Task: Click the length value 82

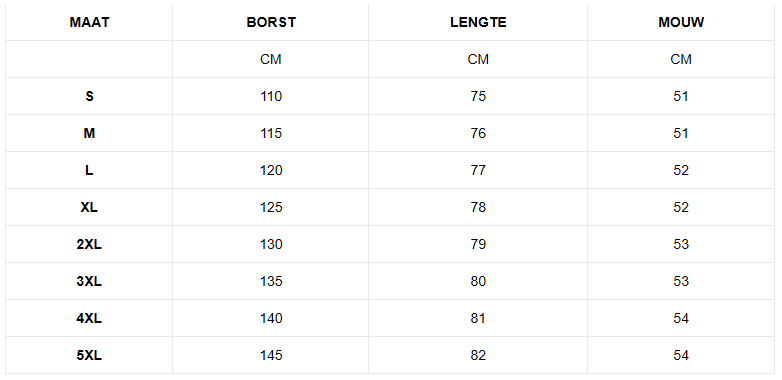Action: pyautogui.click(x=478, y=356)
